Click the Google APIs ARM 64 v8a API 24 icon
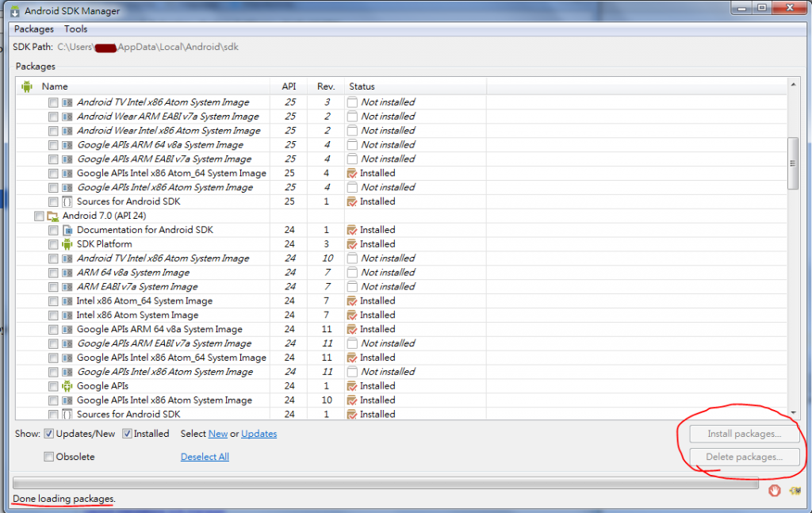The image size is (812, 513). click(67, 329)
